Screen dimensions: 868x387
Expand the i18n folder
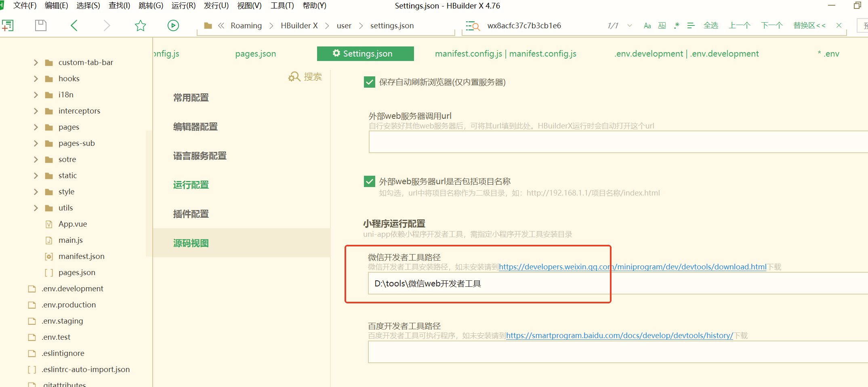click(x=36, y=95)
